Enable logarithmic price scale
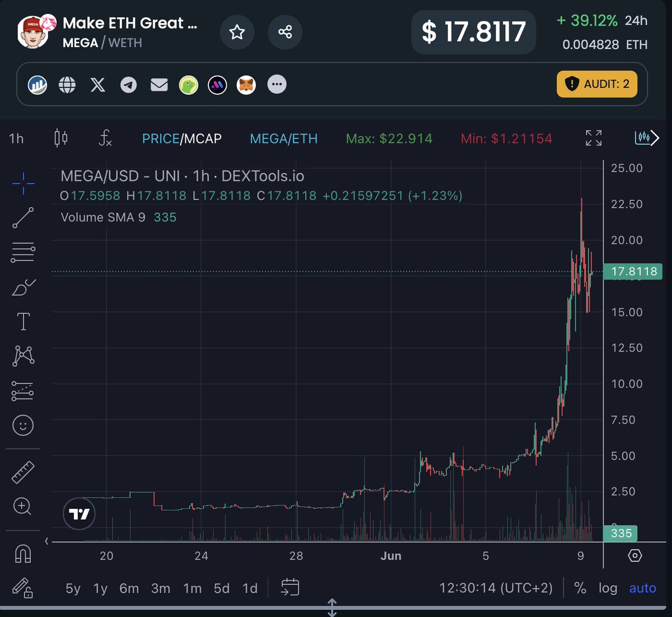The width and height of the screenshot is (672, 617). (x=608, y=588)
